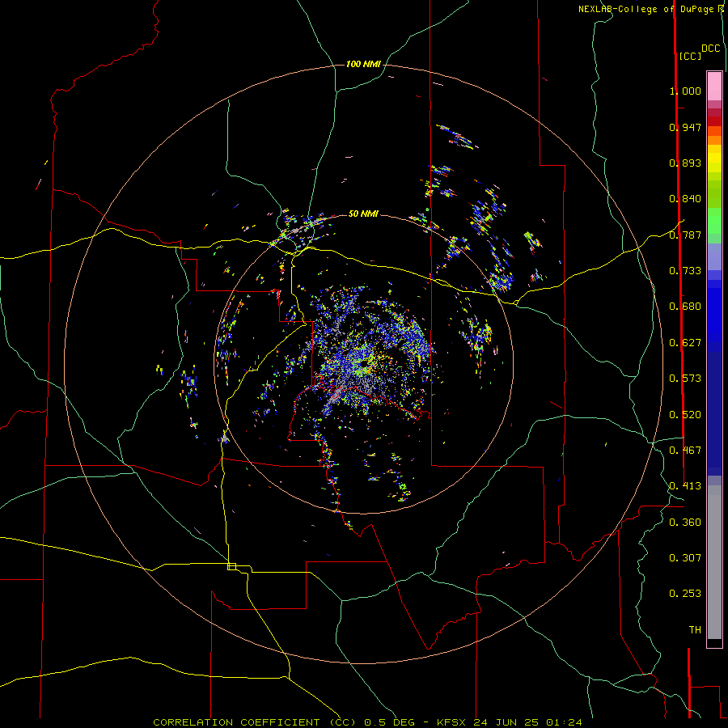The image size is (728, 728).
Task: Click the 0.253 colorbar value
Action: coord(685,594)
